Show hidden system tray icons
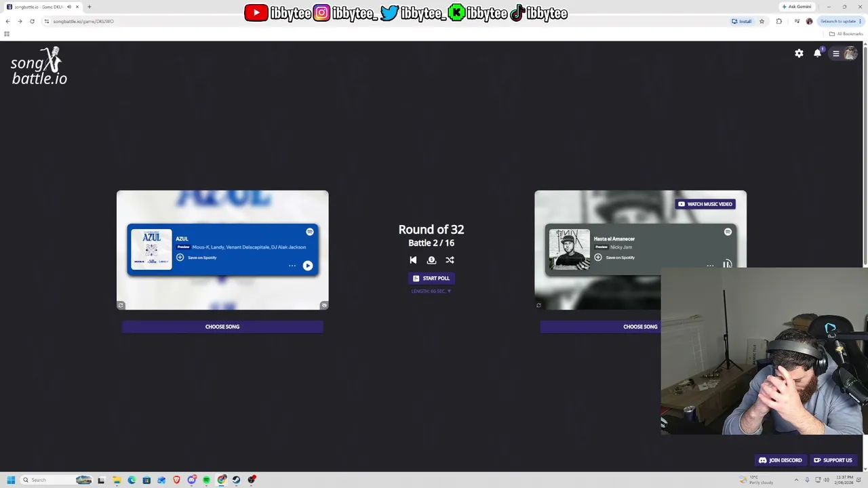 (x=796, y=480)
